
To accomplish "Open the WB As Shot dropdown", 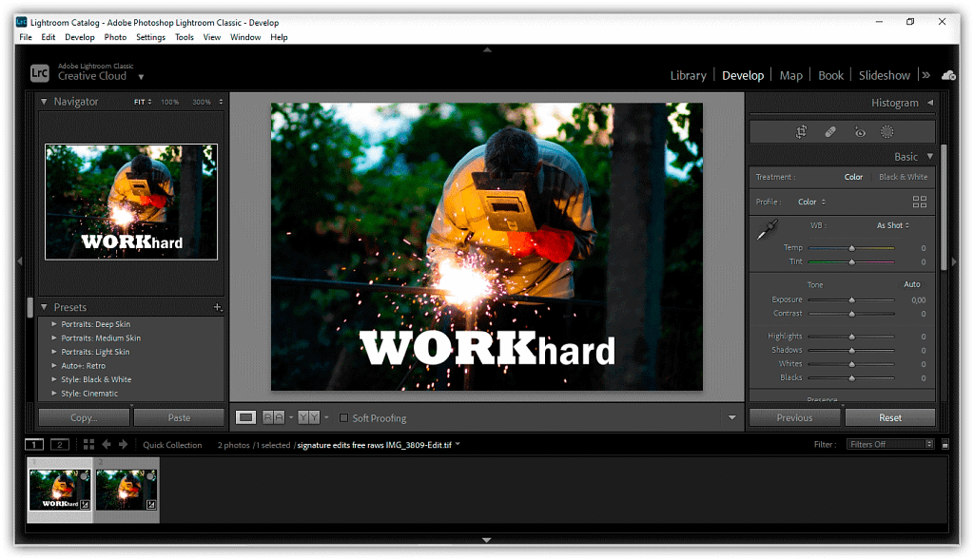I will [x=892, y=225].
